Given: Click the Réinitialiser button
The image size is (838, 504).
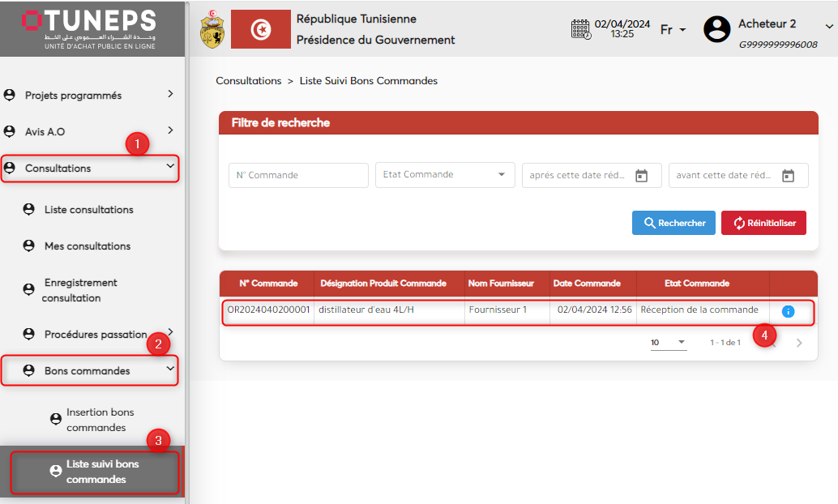Looking at the screenshot, I should pos(763,223).
